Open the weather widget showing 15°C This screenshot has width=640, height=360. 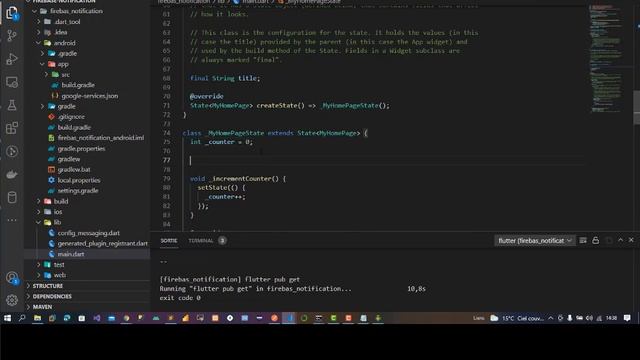pos(517,318)
